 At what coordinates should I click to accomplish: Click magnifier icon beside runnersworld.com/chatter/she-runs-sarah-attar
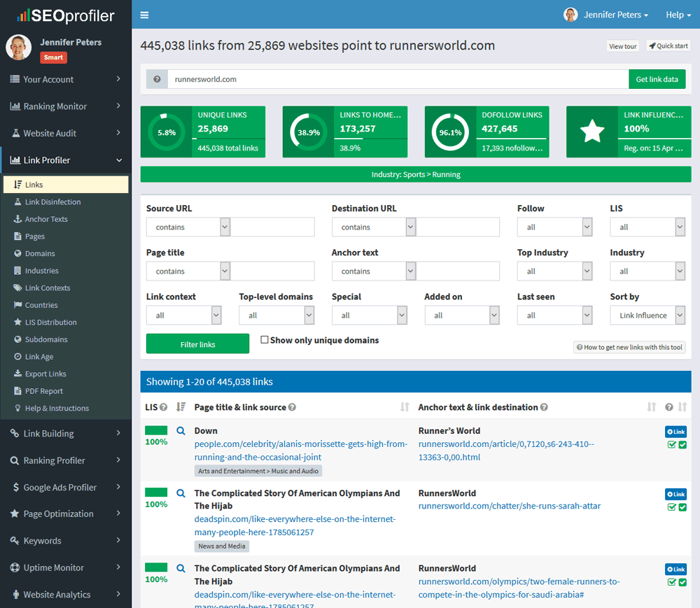[181, 493]
